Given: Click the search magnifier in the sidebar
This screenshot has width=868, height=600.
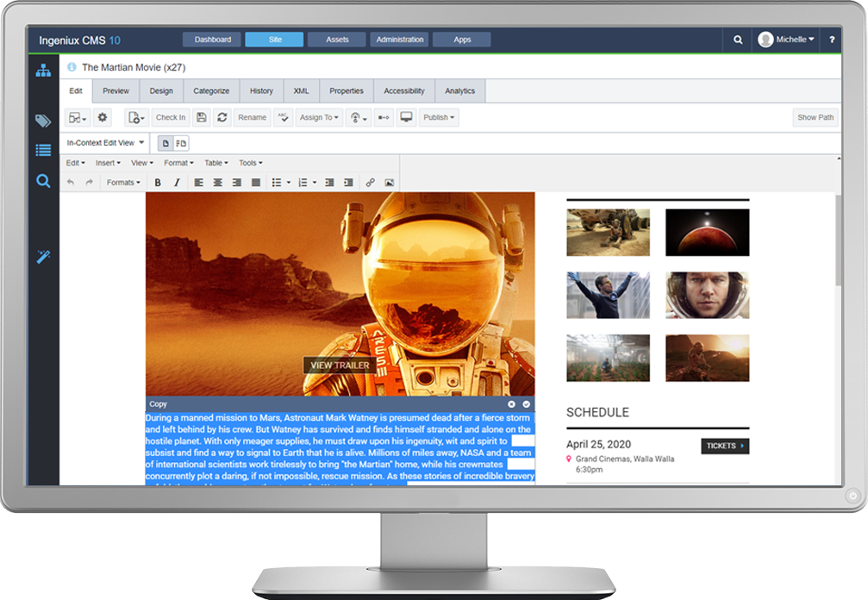Looking at the screenshot, I should pos(41,182).
